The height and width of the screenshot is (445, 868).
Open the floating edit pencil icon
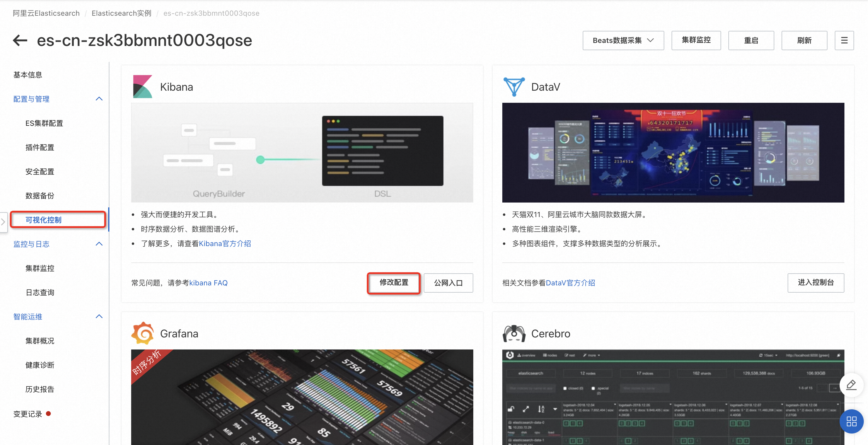(x=851, y=385)
